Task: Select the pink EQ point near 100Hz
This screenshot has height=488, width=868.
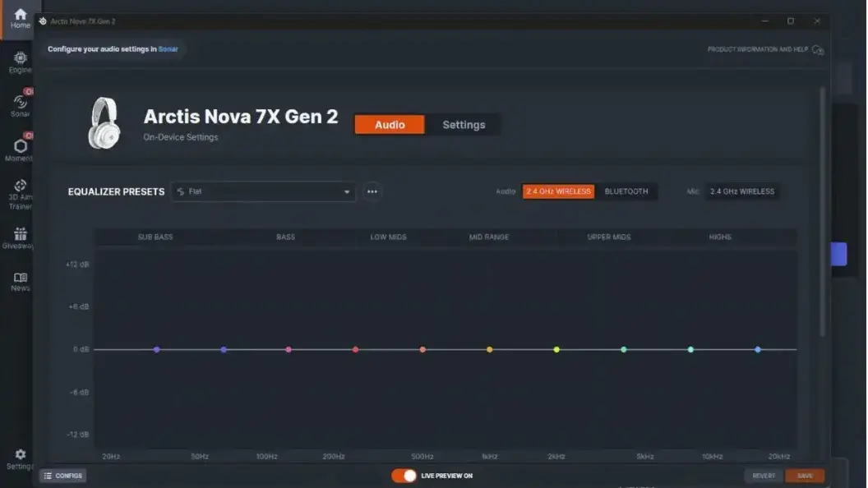Action: click(289, 350)
